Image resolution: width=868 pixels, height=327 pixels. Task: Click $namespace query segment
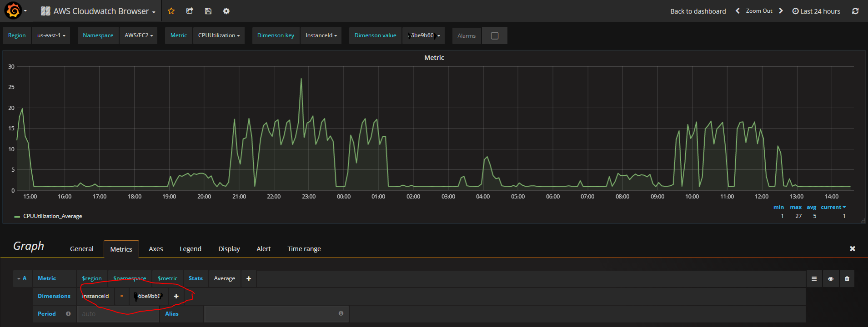(x=130, y=278)
